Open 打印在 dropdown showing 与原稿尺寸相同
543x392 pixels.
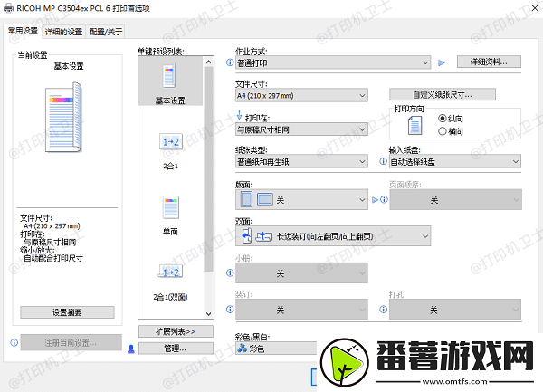(x=301, y=129)
